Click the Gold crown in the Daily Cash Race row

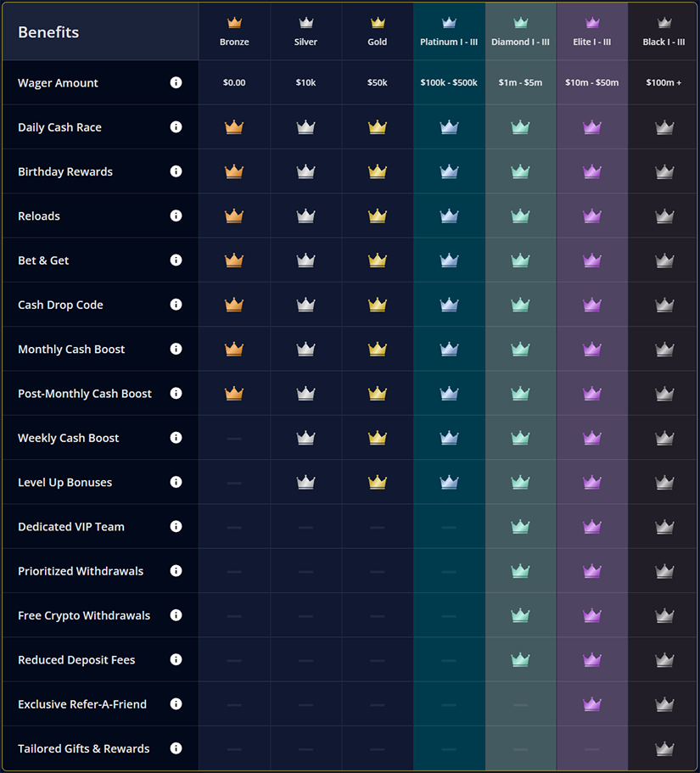pos(377,126)
